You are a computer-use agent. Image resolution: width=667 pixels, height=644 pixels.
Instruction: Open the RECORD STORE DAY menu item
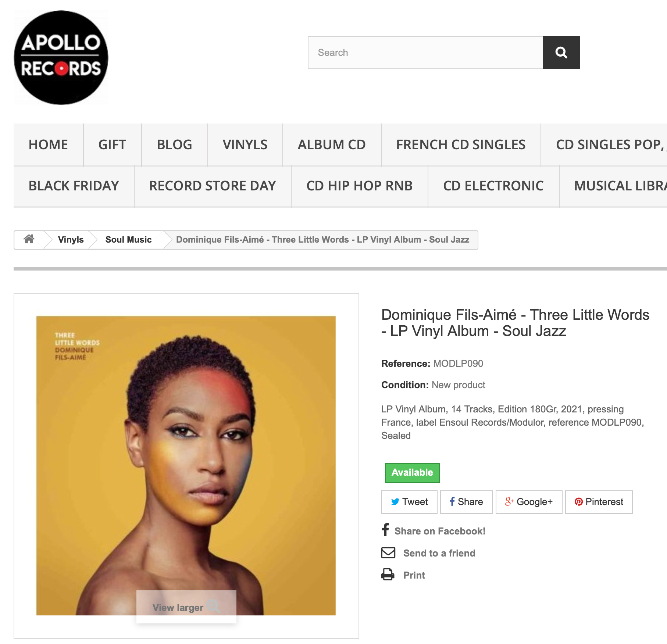point(213,186)
